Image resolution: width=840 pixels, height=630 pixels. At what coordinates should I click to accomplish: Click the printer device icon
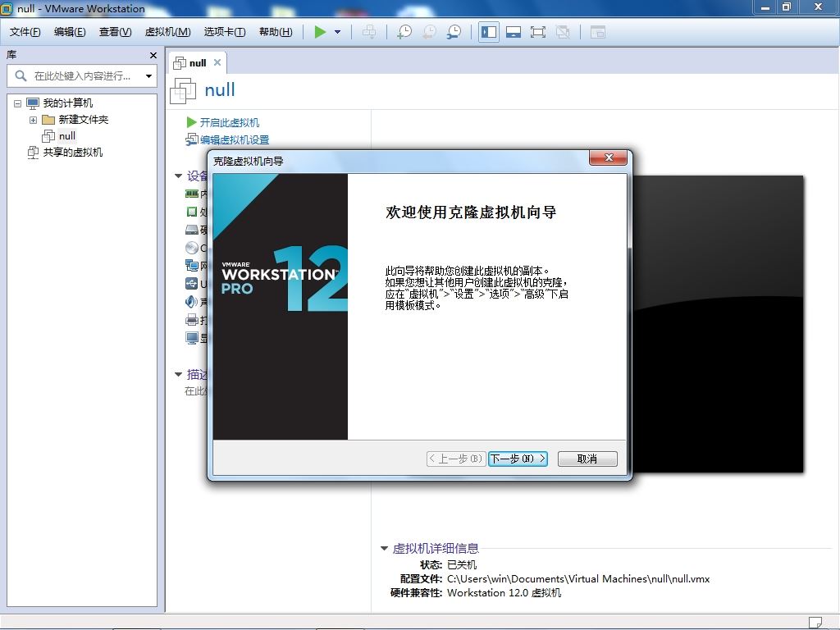point(192,321)
